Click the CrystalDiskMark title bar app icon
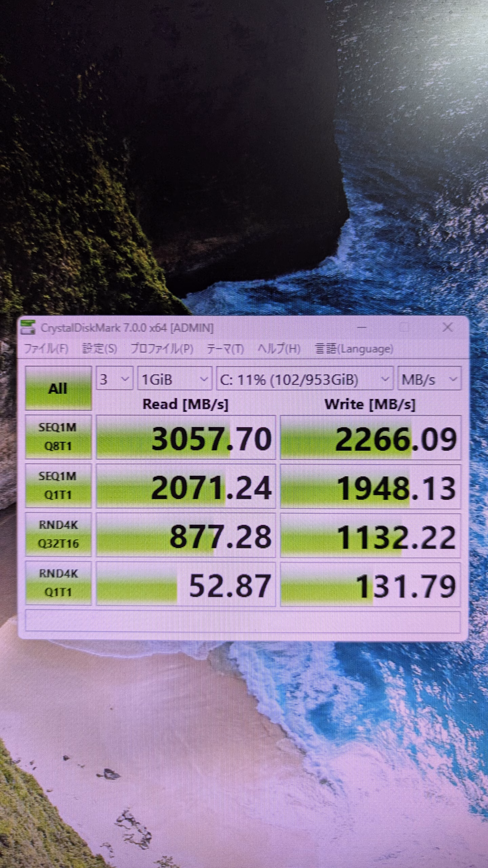The width and height of the screenshot is (488, 868). click(x=28, y=328)
